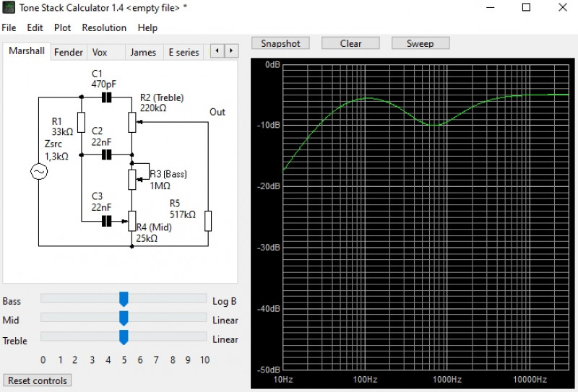
Task: Open the Plot menu
Action: [63, 27]
